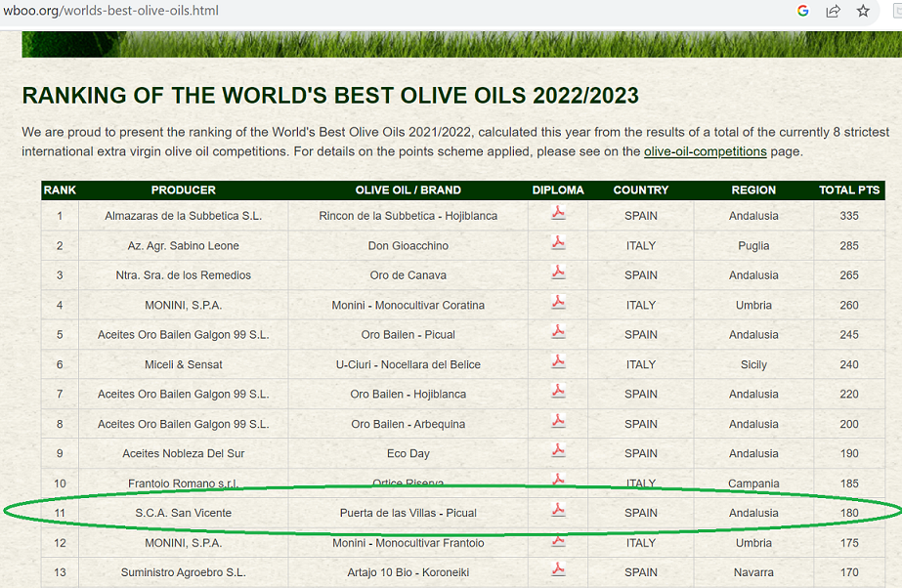Screen dimensions: 902x588
Task: Open the Puerta de las Villas diploma PDF
Action: [558, 510]
